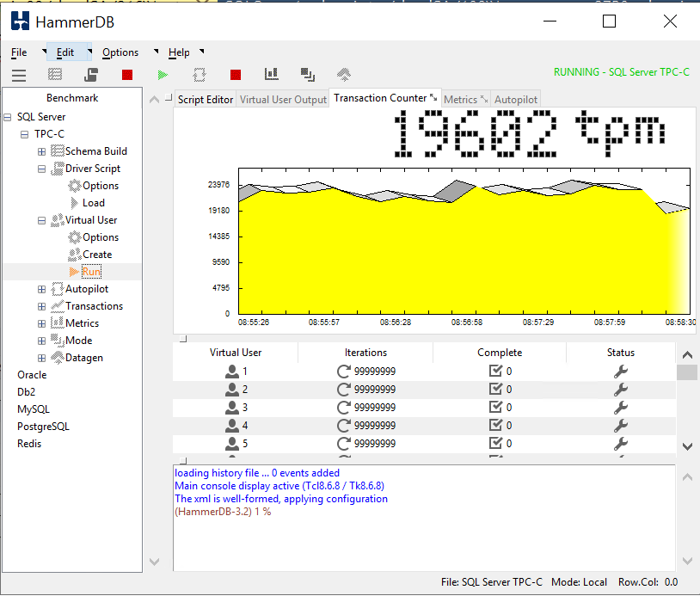Click the Mode toolbar icon
The image size is (700, 596).
(x=307, y=75)
